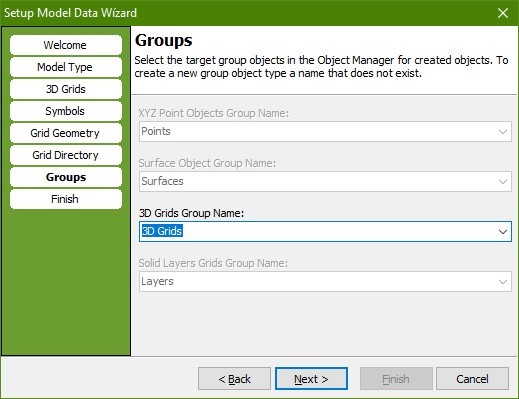This screenshot has height=399, width=519.
Task: Click the Next button
Action: coord(311,379)
